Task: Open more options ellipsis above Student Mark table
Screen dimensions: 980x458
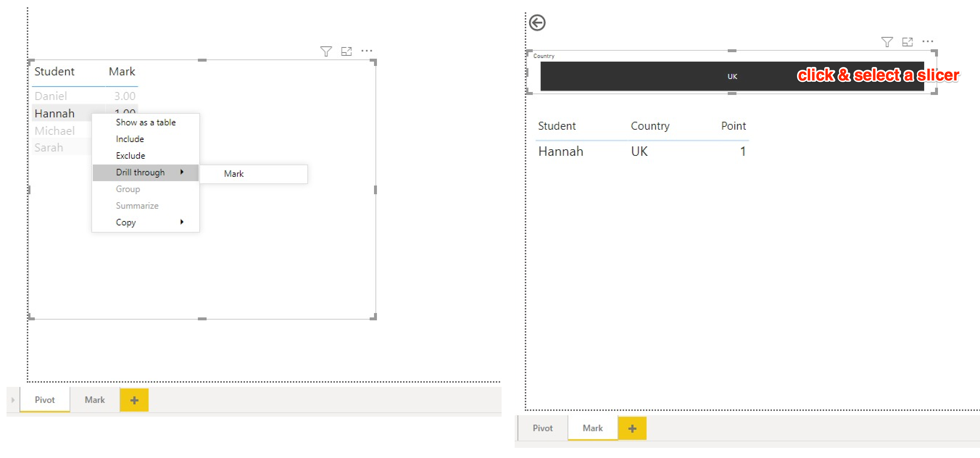Action: click(366, 51)
